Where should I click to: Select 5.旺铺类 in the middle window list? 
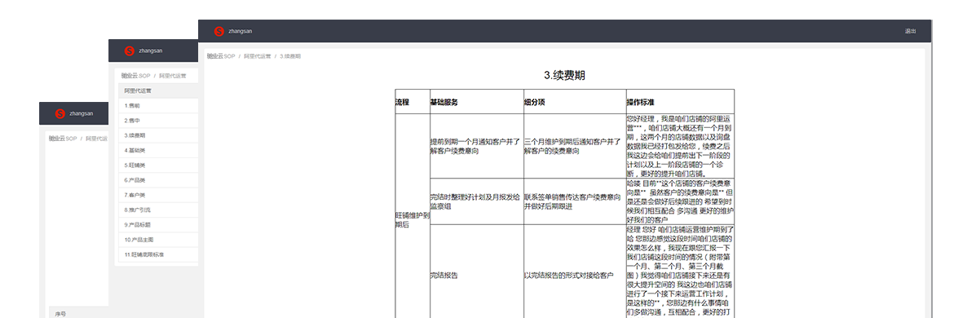pos(158,165)
